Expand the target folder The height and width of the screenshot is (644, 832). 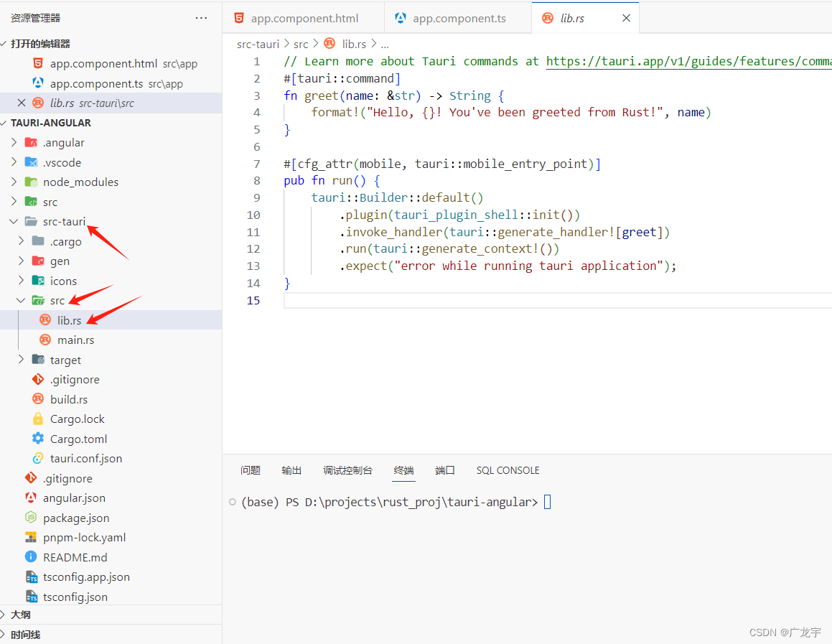(x=21, y=360)
